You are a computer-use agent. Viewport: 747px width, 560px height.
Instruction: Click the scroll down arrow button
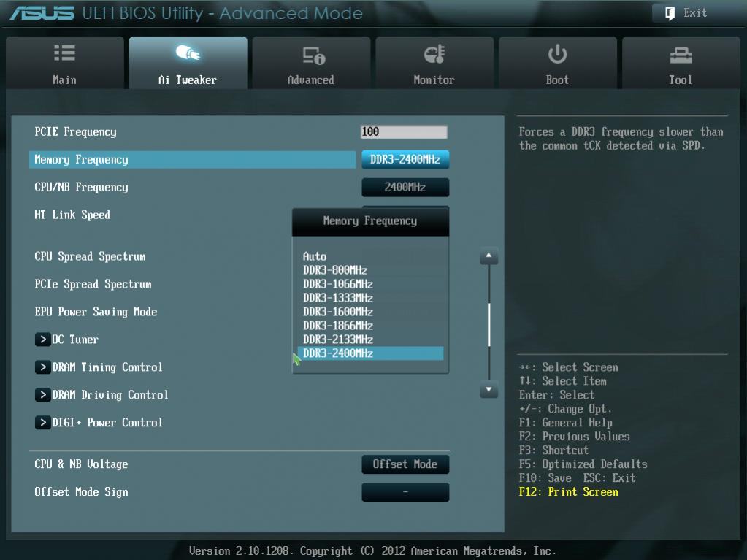point(489,390)
